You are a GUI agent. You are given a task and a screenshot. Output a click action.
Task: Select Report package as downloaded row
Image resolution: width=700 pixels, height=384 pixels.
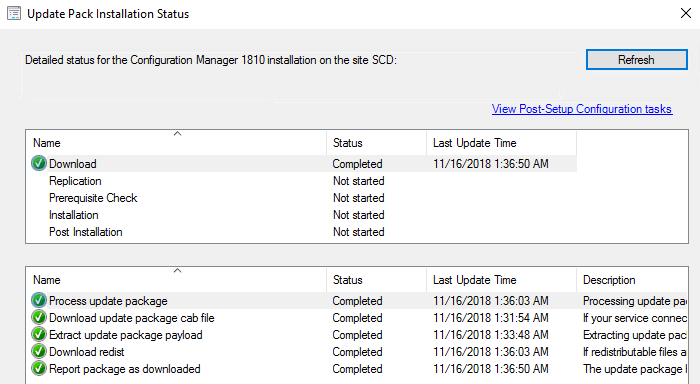357,369
